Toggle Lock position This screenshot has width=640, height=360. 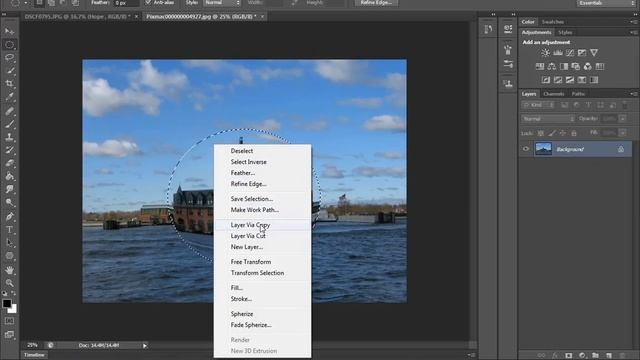point(563,133)
